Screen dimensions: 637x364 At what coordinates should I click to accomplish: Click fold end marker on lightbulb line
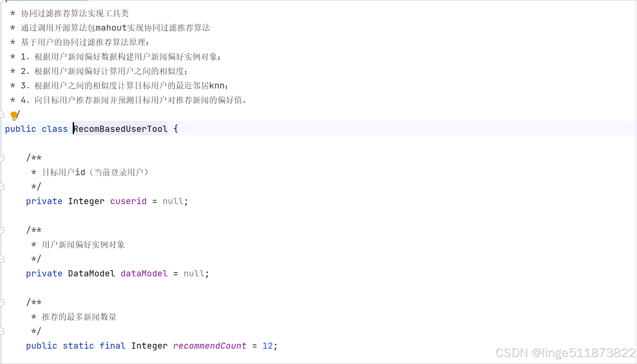pyautogui.click(x=2, y=114)
